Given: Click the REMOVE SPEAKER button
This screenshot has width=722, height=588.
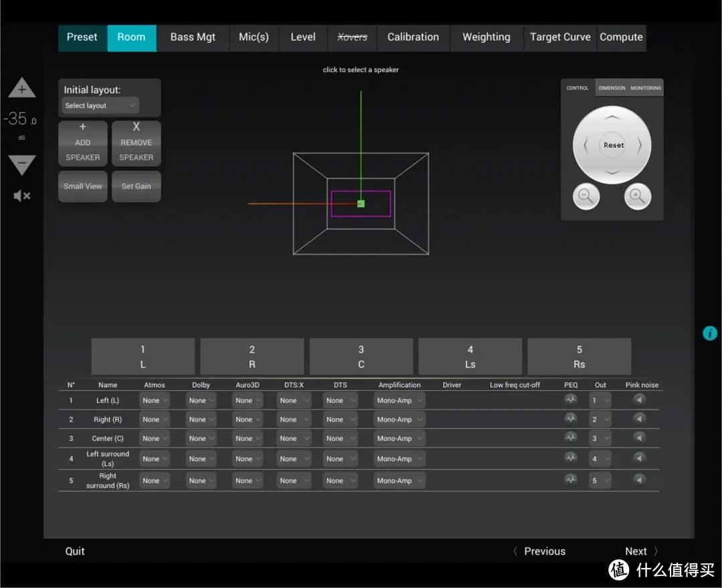Looking at the screenshot, I should click(x=136, y=143).
